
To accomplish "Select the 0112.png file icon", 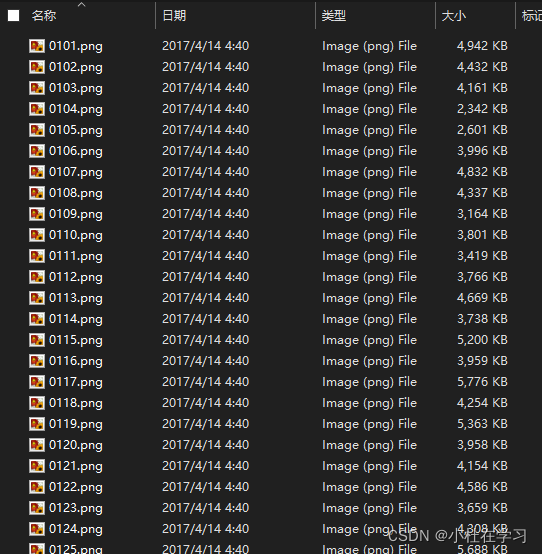I will pyautogui.click(x=37, y=277).
